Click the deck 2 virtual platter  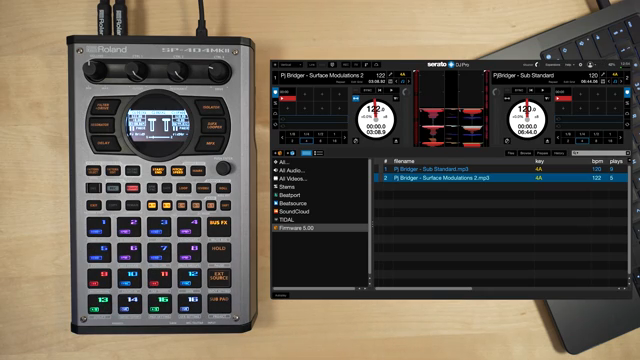pyautogui.click(x=527, y=119)
